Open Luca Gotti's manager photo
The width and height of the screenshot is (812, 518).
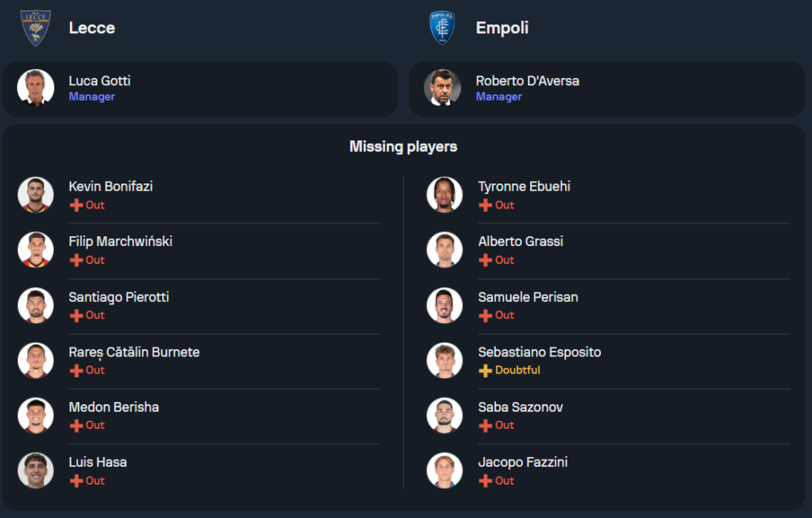36,88
